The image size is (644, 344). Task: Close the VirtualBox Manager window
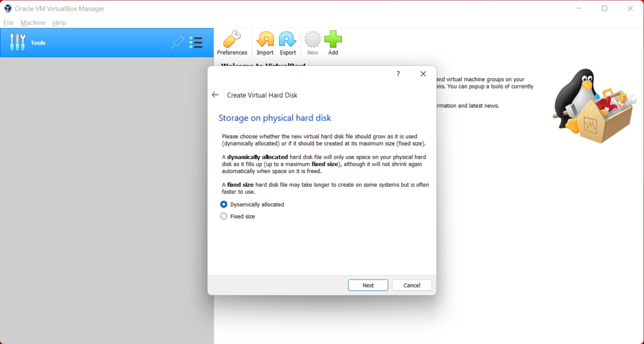tap(630, 8)
